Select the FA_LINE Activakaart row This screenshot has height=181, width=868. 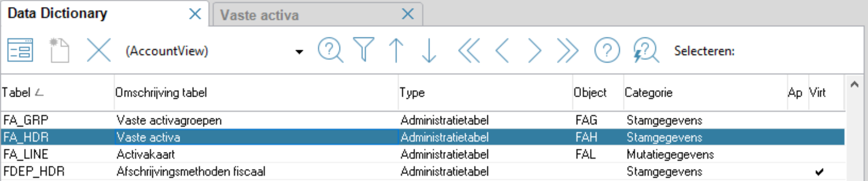point(422,154)
